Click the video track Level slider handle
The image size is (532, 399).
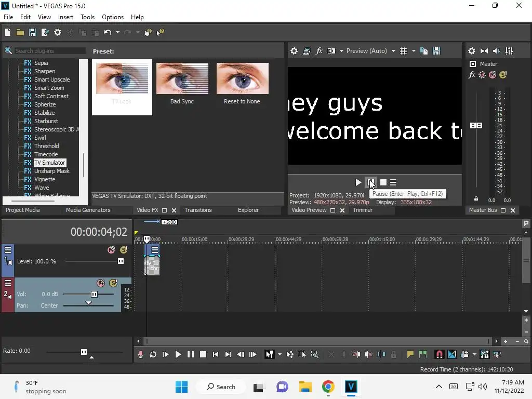coord(121,261)
